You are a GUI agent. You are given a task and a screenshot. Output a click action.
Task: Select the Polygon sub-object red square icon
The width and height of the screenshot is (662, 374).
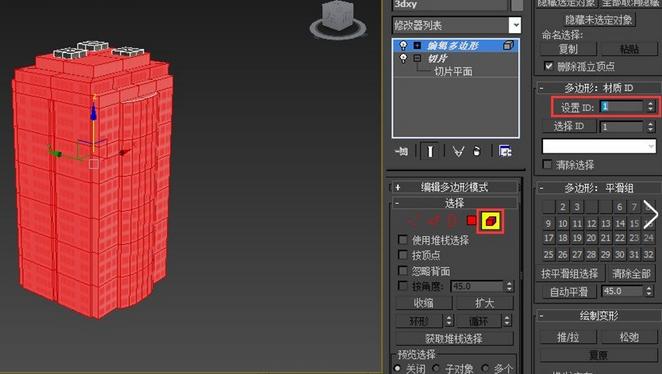tap(472, 220)
